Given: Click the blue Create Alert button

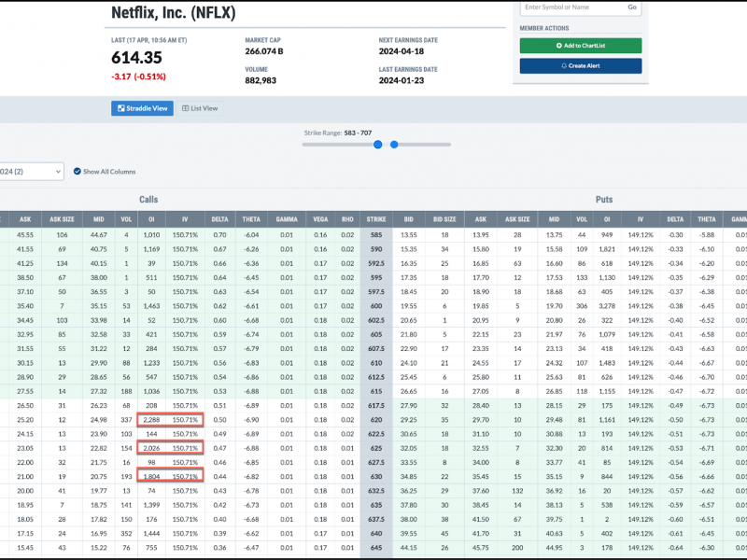Looking at the screenshot, I should click(581, 65).
